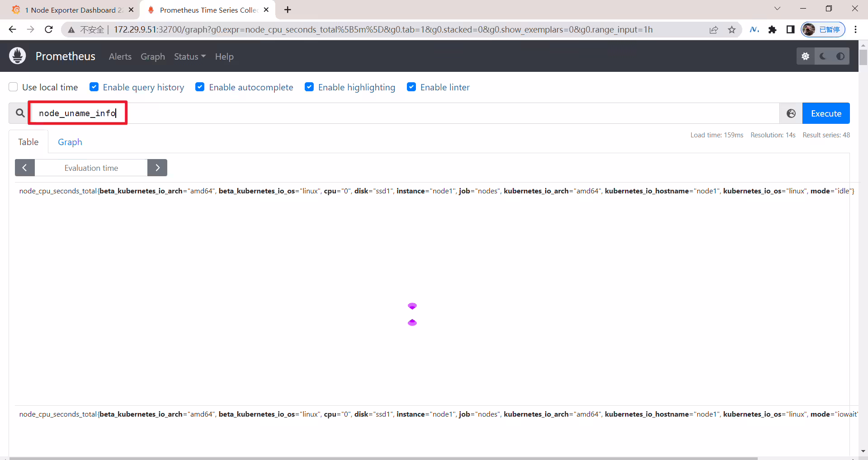Viewport: 868px width, 460px height.
Task: Toggle Use local time checkbox
Action: 14,87
